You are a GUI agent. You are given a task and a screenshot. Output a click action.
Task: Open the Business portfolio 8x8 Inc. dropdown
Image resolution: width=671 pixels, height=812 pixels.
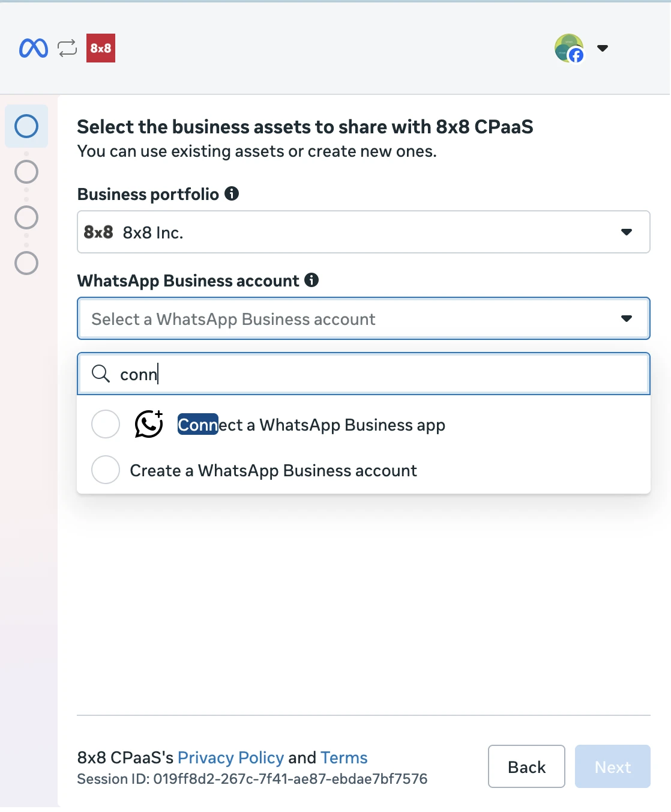pyautogui.click(x=364, y=232)
